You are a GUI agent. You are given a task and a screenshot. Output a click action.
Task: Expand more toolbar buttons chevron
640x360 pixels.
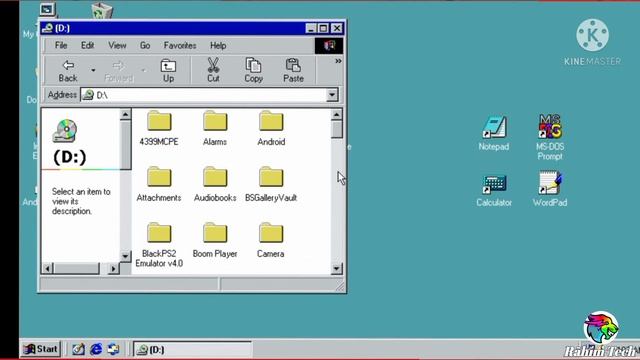point(338,61)
